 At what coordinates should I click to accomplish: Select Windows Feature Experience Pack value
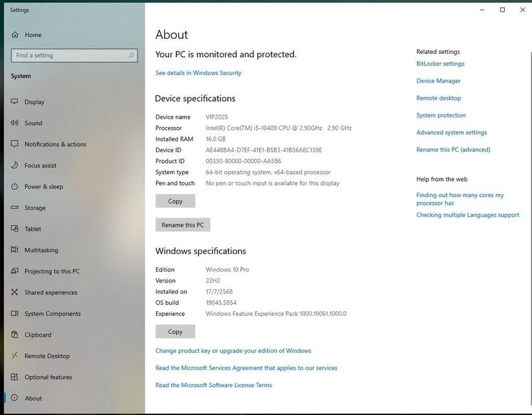pos(276,313)
